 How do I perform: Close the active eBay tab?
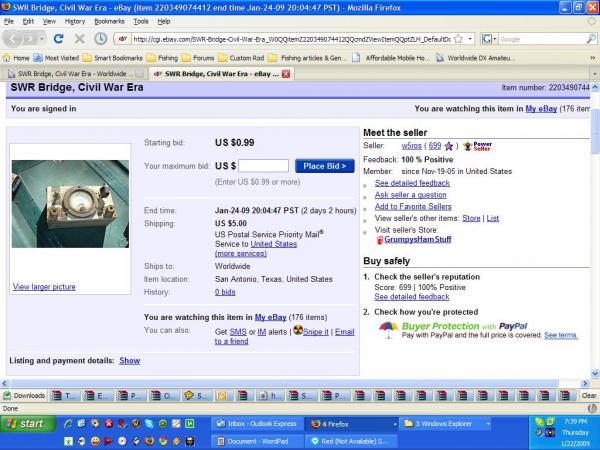pos(287,73)
